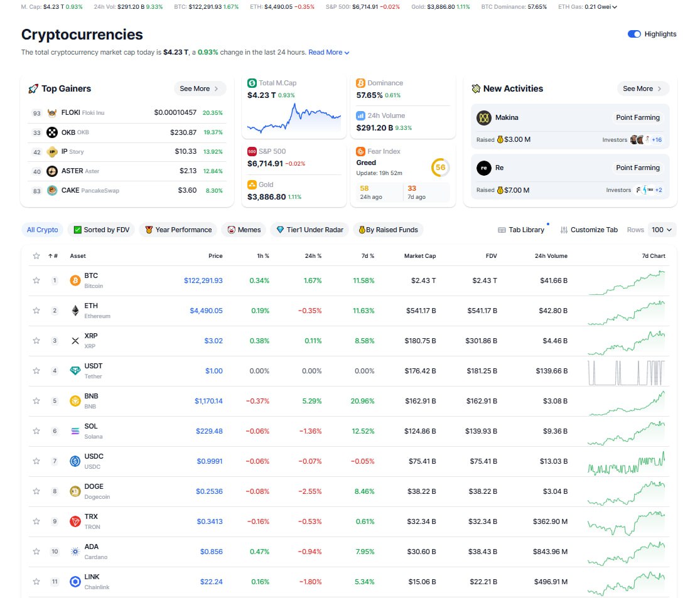Open the USDT 7d chart sparkline
This screenshot has height=598, width=700.
click(627, 373)
